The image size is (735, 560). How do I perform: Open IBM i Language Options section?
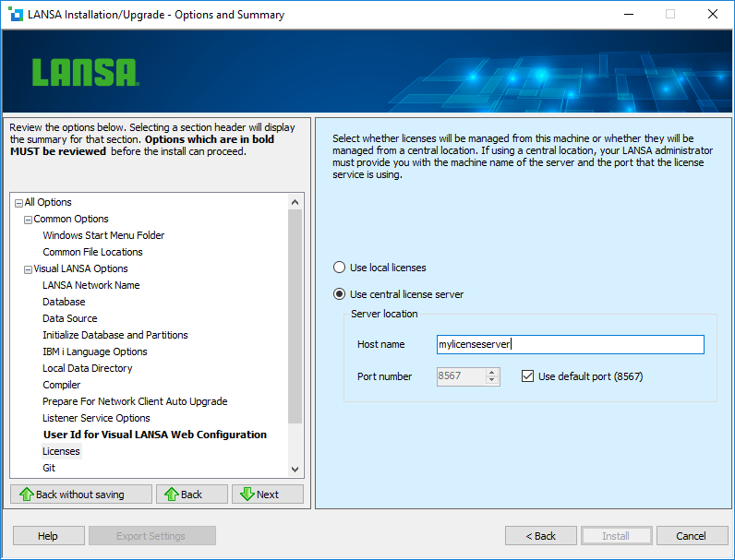[95, 351]
